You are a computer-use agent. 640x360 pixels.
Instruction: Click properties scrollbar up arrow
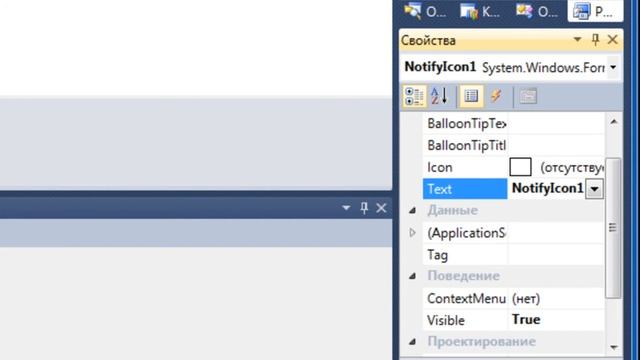pyautogui.click(x=613, y=122)
